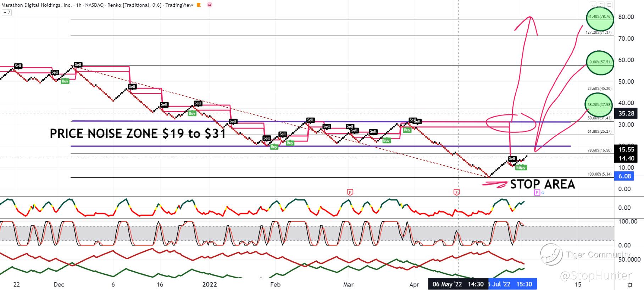Click the 50.00%(31.43) Fibonacci level label
The width and height of the screenshot is (644, 290).
600,118
